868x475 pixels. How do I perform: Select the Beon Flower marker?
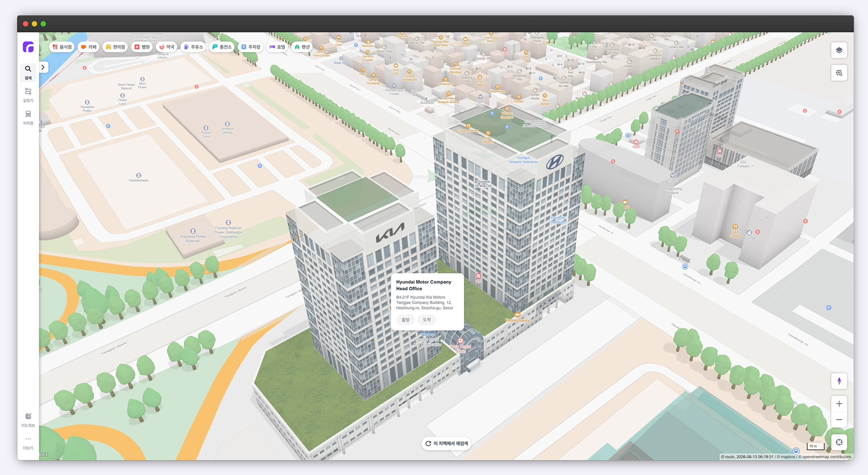(142, 79)
